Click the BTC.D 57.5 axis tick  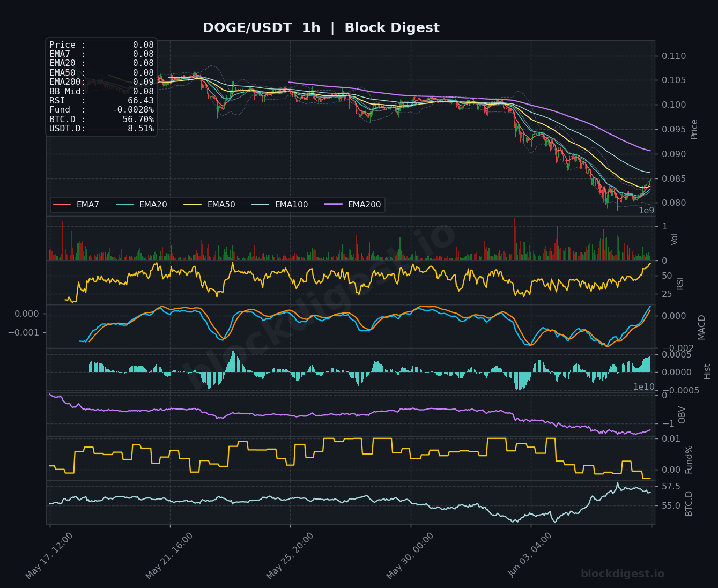coord(671,487)
